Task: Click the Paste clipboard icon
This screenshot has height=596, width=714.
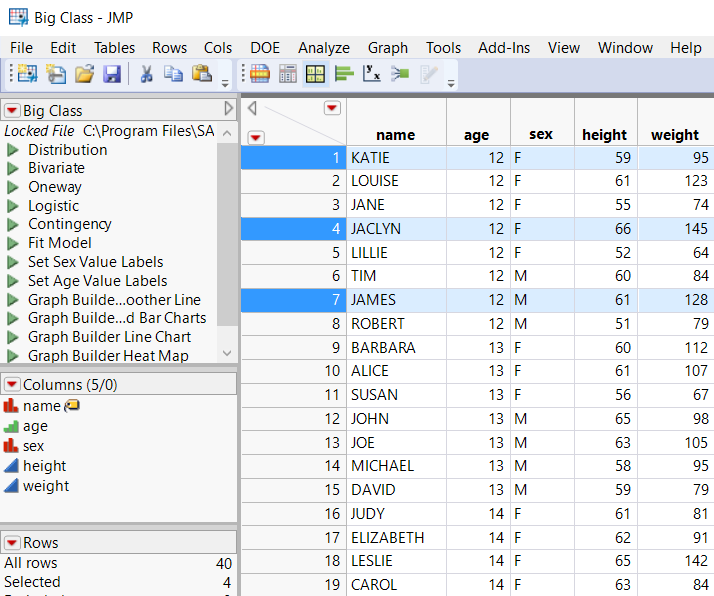Action: (201, 73)
